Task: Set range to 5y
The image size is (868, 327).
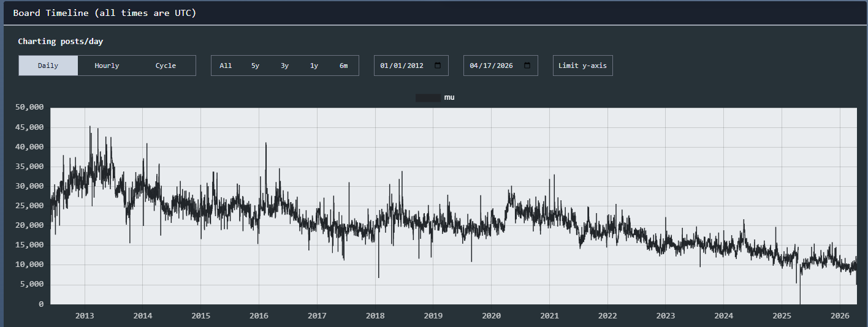Action: (255, 66)
